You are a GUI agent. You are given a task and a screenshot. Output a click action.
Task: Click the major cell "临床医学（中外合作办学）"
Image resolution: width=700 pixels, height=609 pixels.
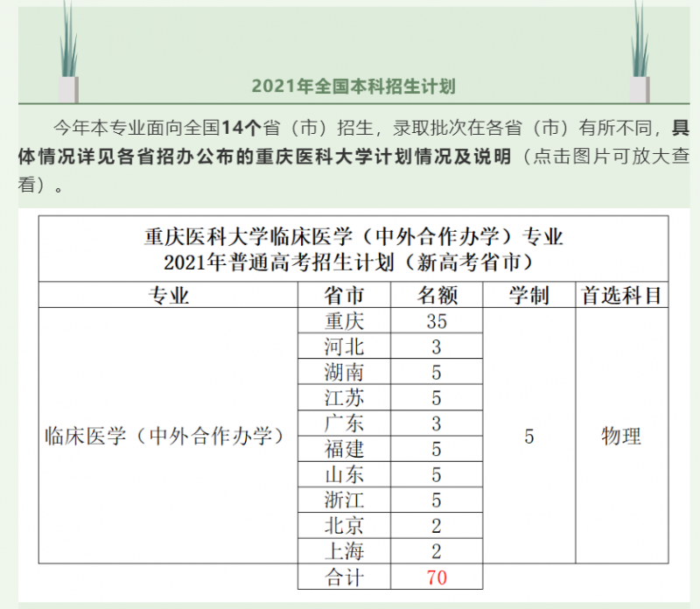168,436
